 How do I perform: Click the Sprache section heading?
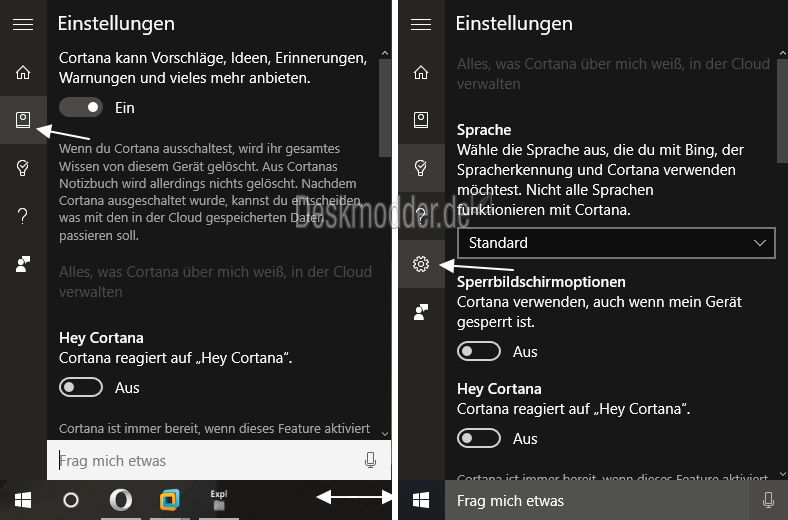pos(484,130)
